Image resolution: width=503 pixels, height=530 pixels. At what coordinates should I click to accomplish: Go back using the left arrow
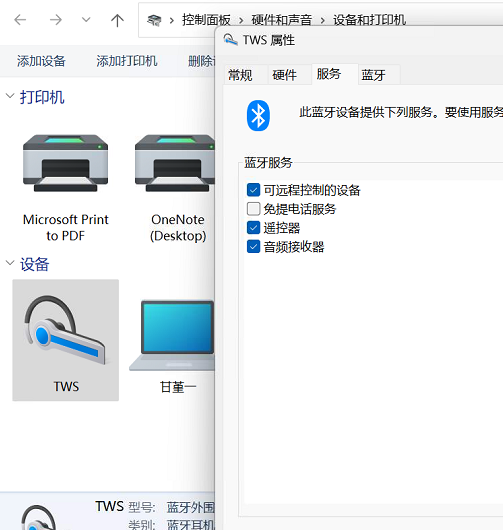20,20
